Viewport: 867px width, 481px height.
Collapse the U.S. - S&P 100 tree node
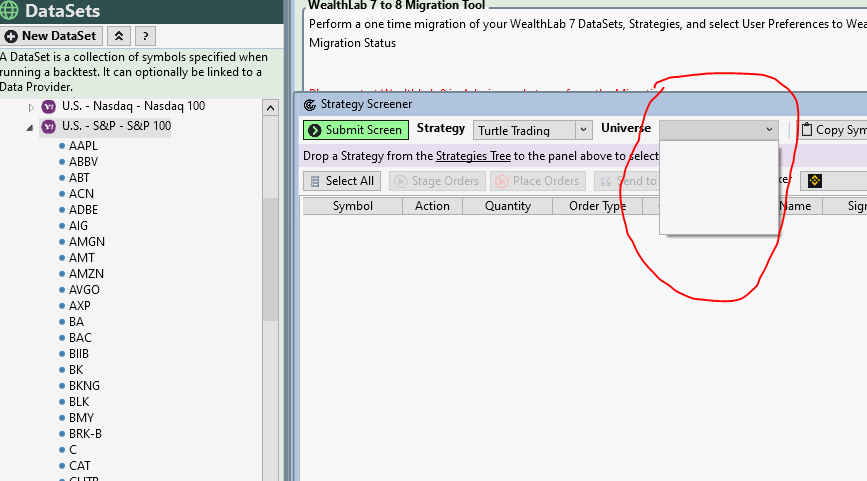click(31, 127)
